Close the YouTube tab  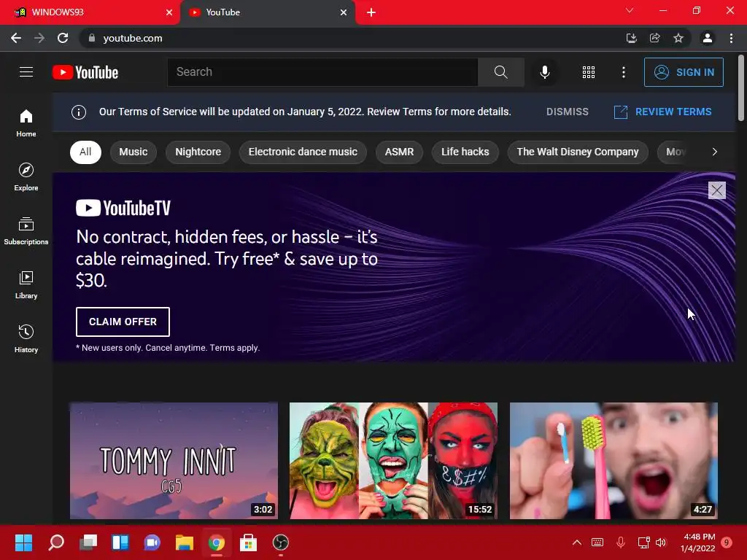click(344, 12)
